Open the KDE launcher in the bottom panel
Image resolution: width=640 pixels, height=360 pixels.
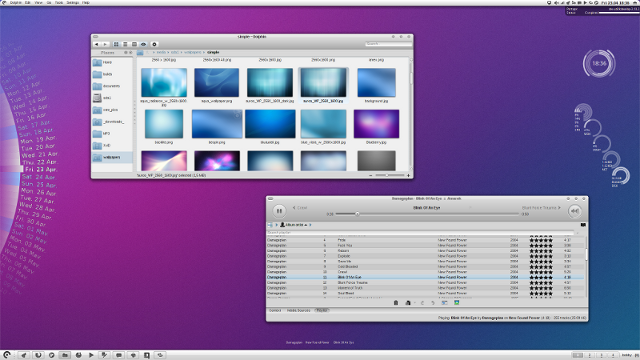coord(7,355)
